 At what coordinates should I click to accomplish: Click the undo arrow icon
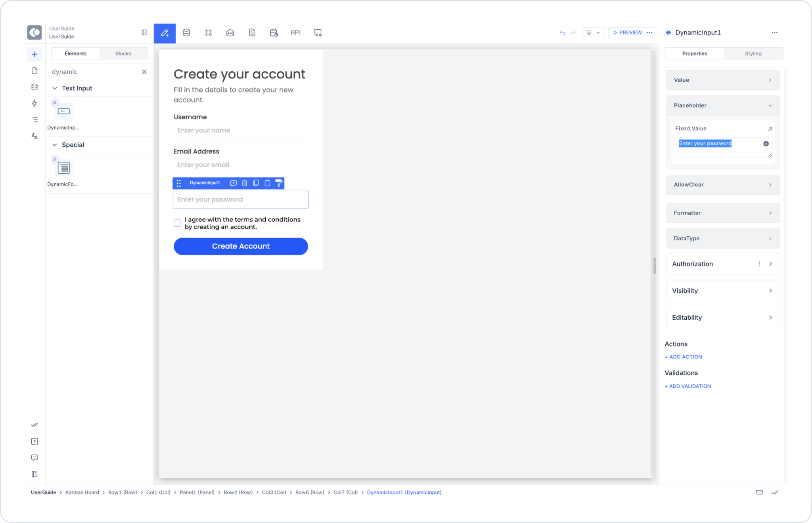pos(562,33)
